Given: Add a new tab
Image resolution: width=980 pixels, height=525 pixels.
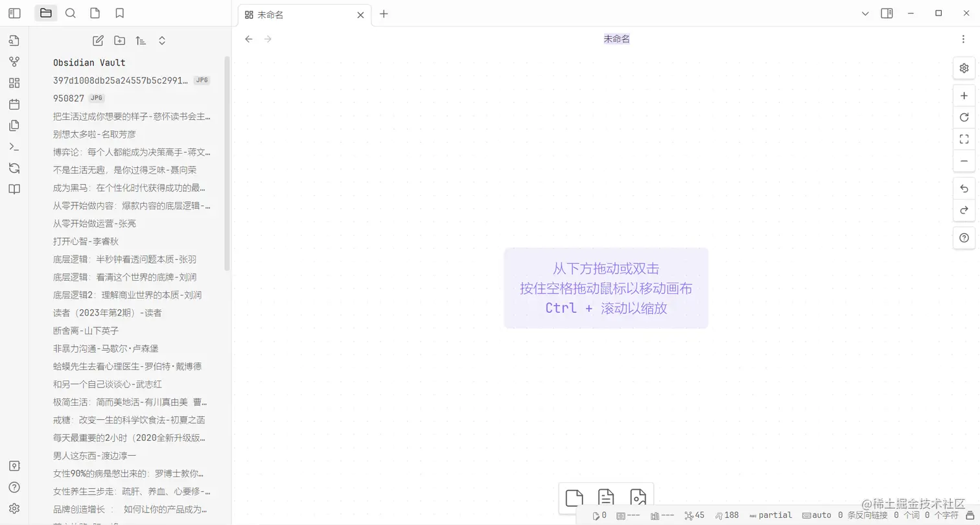Looking at the screenshot, I should [384, 14].
